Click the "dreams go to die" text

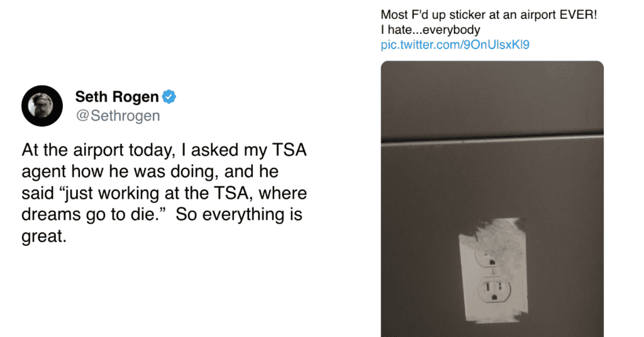[x=93, y=214]
